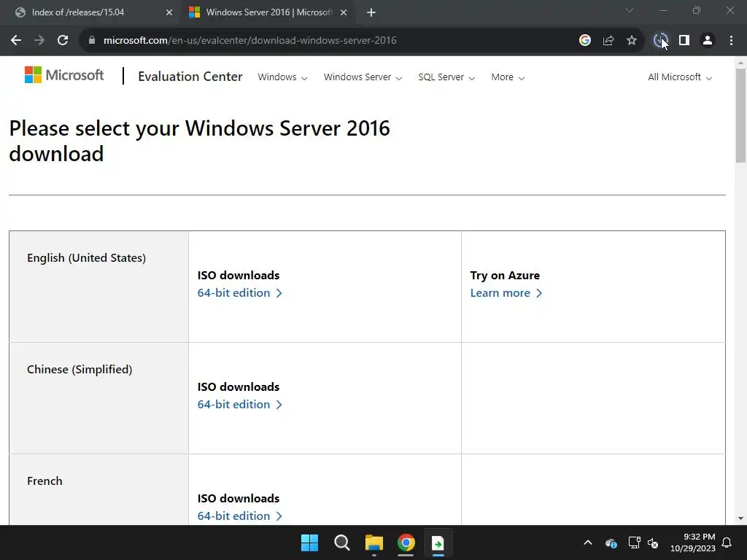Open Chrome from the taskbar
Image resolution: width=747 pixels, height=560 pixels.
(x=406, y=542)
